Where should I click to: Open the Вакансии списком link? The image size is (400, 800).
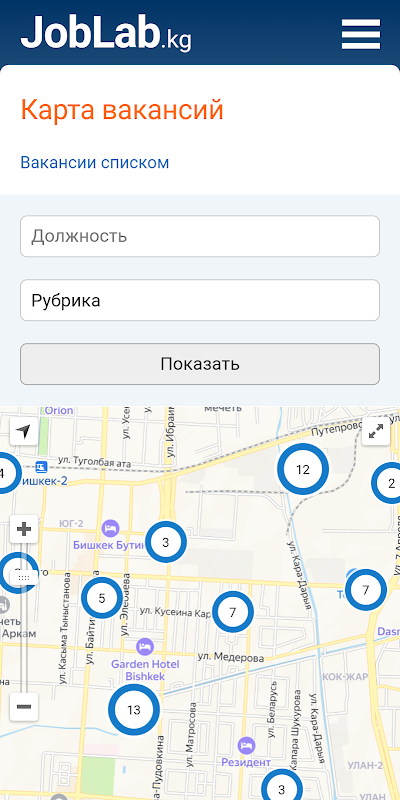pyautogui.click(x=94, y=163)
